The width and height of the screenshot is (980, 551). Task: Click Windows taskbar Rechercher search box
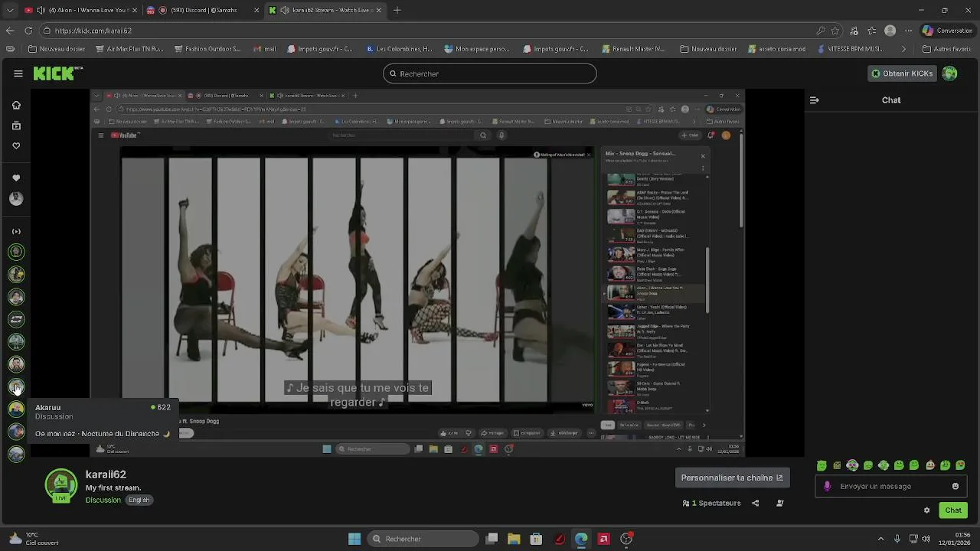click(x=423, y=539)
